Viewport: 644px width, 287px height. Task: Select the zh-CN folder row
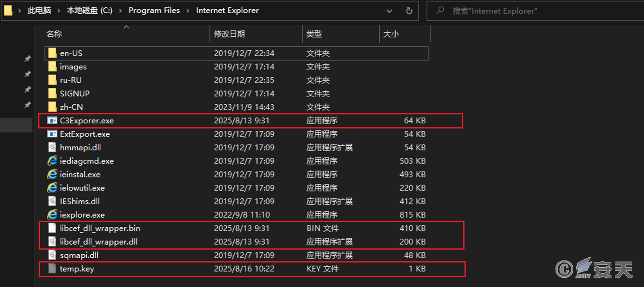[x=72, y=107]
